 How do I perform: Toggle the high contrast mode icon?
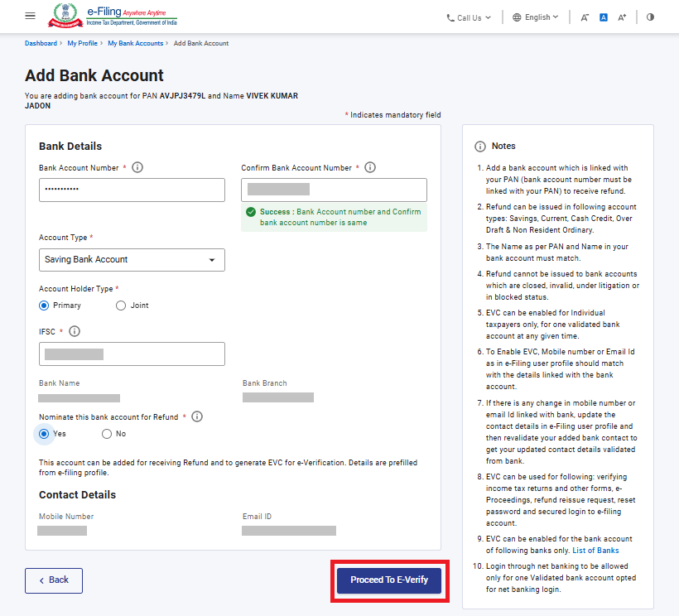point(650,17)
